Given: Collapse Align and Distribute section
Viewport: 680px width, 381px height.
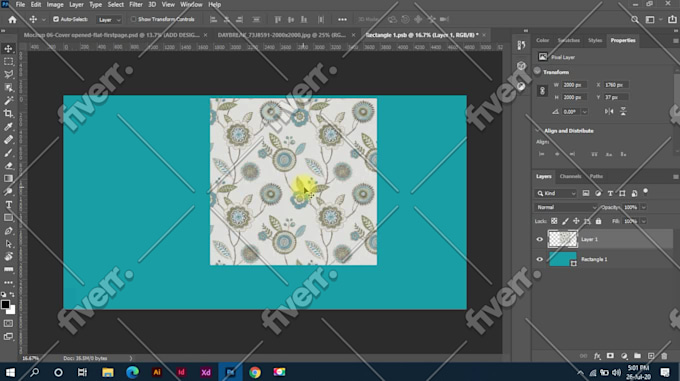Looking at the screenshot, I should click(x=538, y=131).
